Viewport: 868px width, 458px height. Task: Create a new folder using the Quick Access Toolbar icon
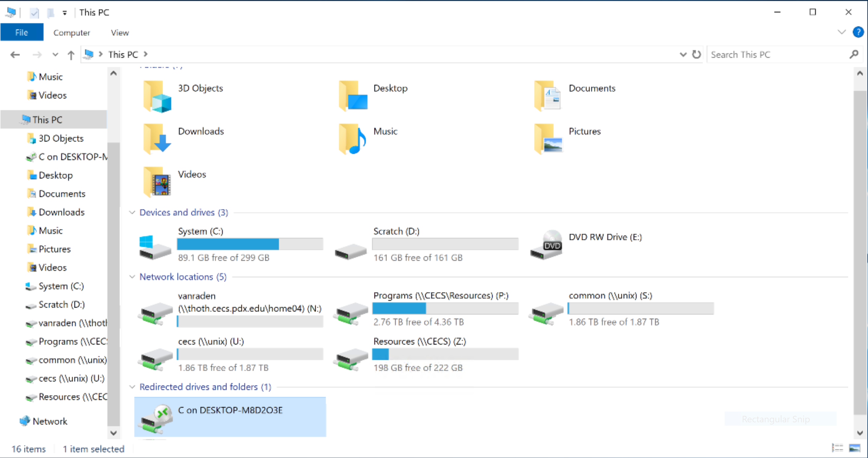(x=50, y=13)
